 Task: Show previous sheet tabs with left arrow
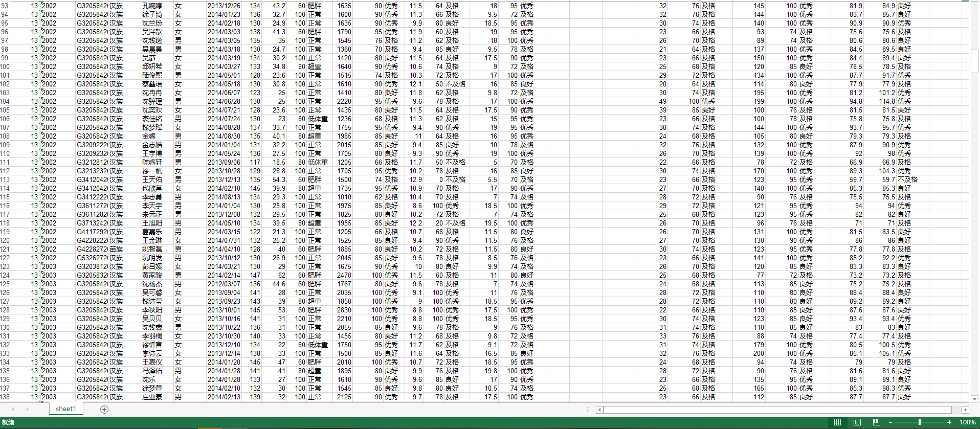click(13, 409)
